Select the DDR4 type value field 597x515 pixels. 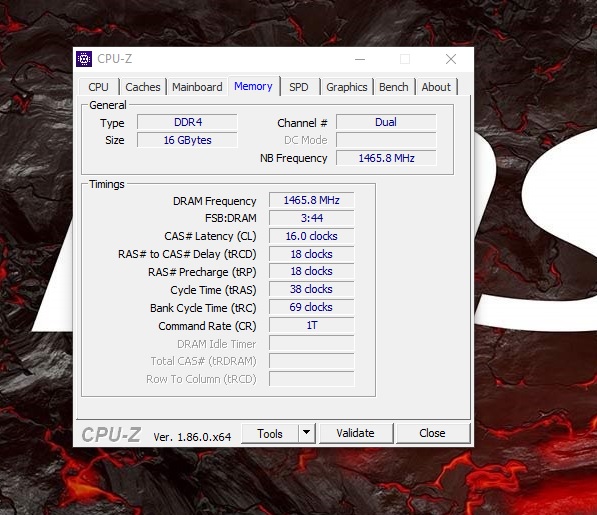click(187, 122)
